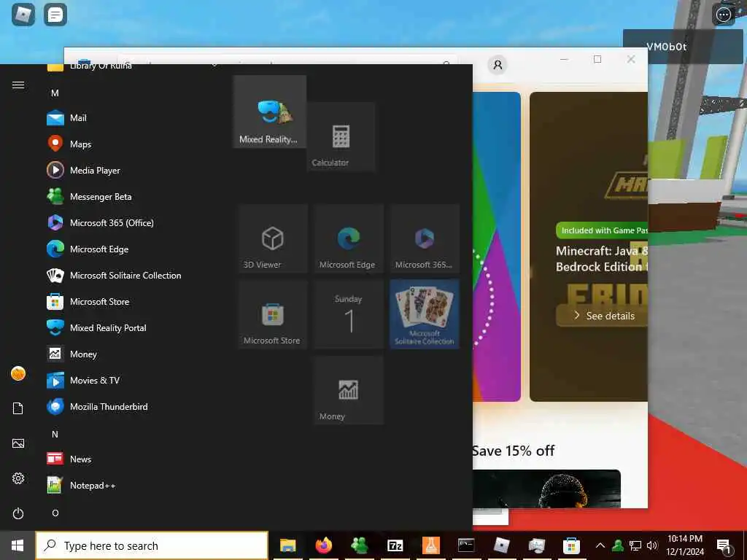Open the Roblox menu logo button
747x560 pixels.
tap(23, 15)
